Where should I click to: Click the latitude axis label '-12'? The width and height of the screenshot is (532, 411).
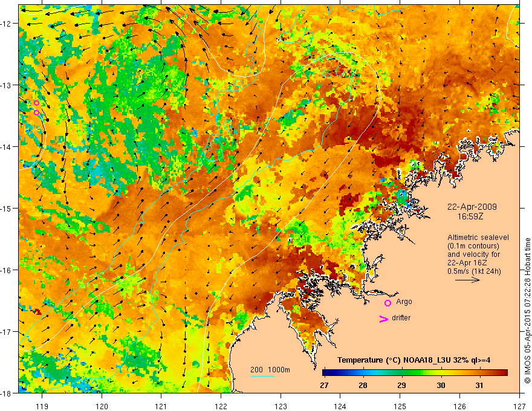pyautogui.click(x=7, y=24)
